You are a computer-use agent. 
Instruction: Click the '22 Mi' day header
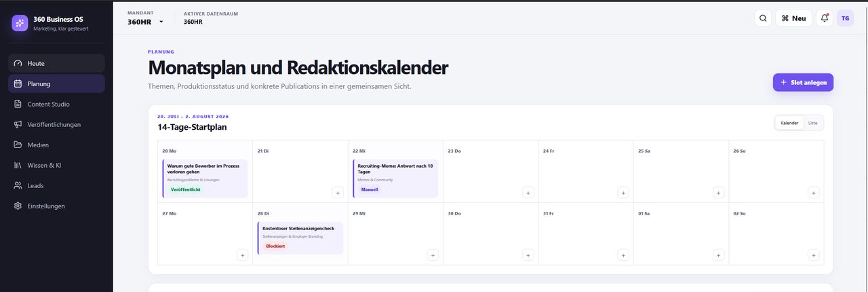359,151
